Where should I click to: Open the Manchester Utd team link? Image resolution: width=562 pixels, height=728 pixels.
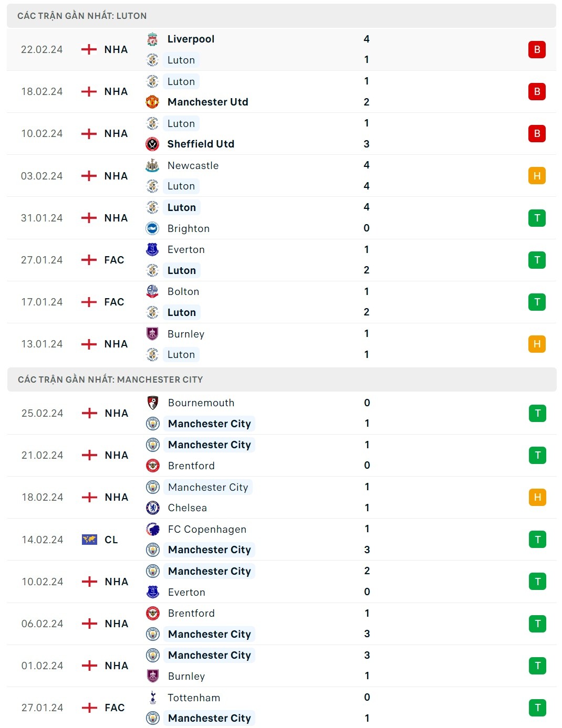click(207, 102)
